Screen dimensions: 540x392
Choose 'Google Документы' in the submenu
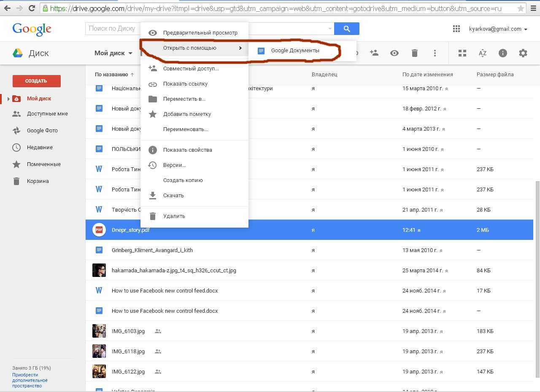(295, 51)
